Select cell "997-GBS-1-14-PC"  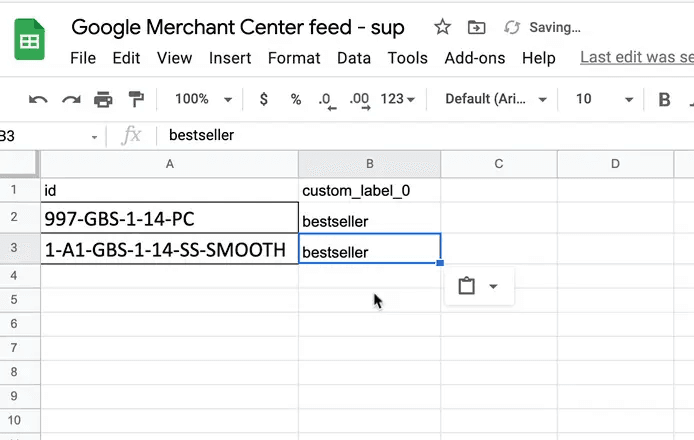170,218
